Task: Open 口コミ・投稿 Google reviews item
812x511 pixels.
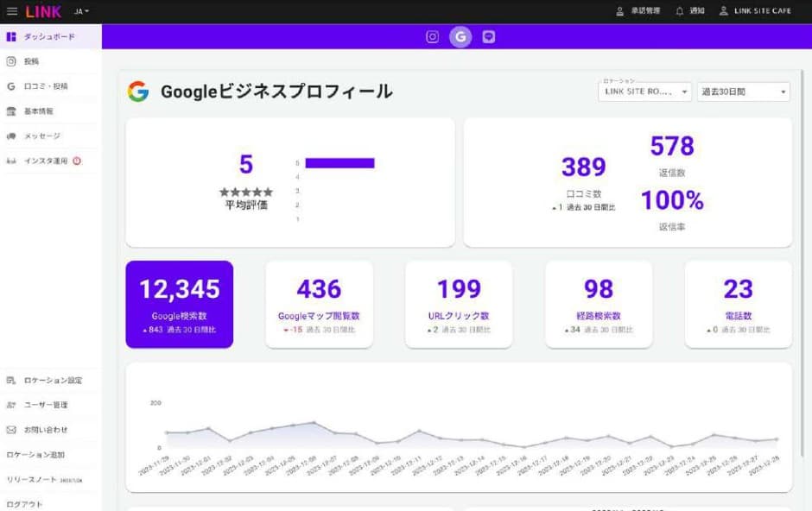Action: point(51,85)
